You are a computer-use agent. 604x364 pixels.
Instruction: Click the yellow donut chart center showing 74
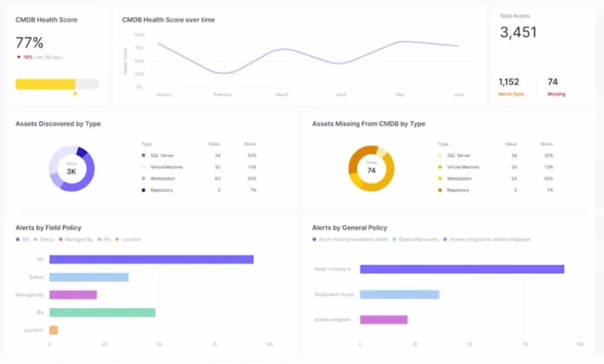pos(371,168)
